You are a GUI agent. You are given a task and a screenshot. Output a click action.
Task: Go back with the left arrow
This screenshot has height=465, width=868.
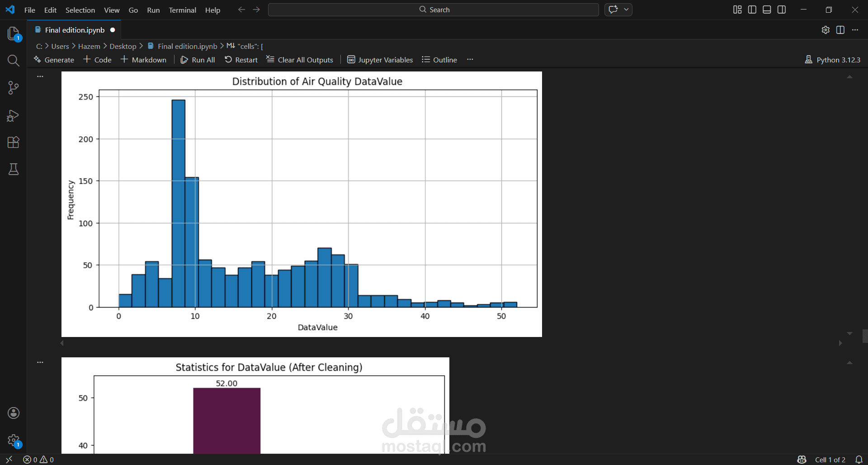(241, 9)
